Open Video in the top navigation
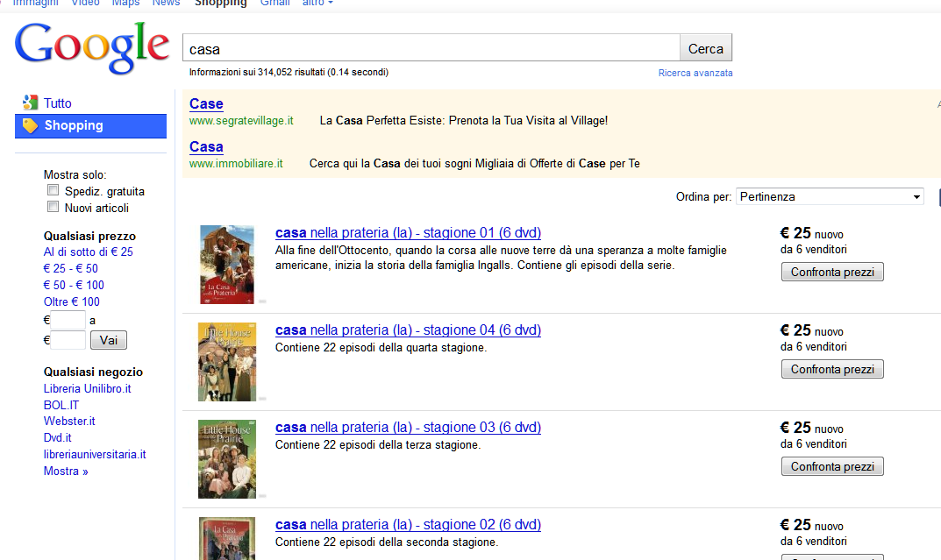This screenshot has height=560, width=941. [85, 3]
